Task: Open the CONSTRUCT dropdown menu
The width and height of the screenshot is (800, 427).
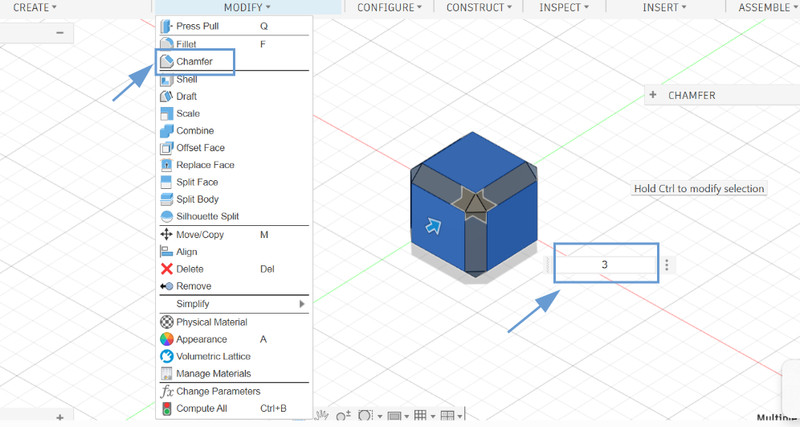Action: (x=479, y=7)
